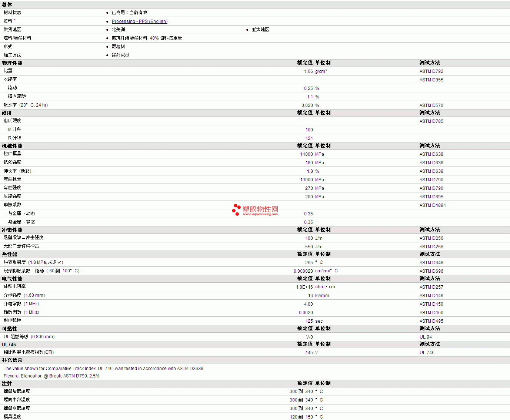The width and height of the screenshot is (510, 420).
Task: Click ASTM D570 water absorption method
Action: tap(431, 105)
